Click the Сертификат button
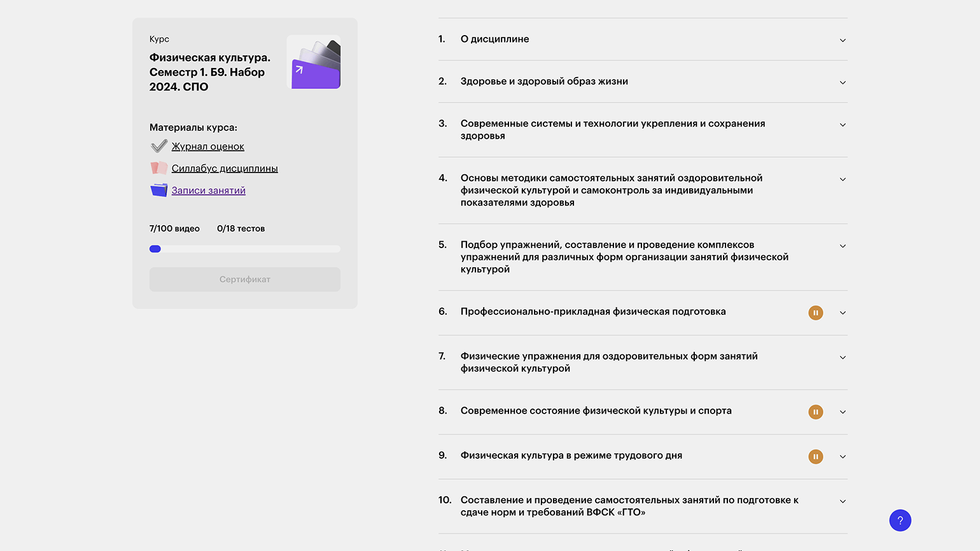The width and height of the screenshot is (980, 551). click(x=245, y=279)
